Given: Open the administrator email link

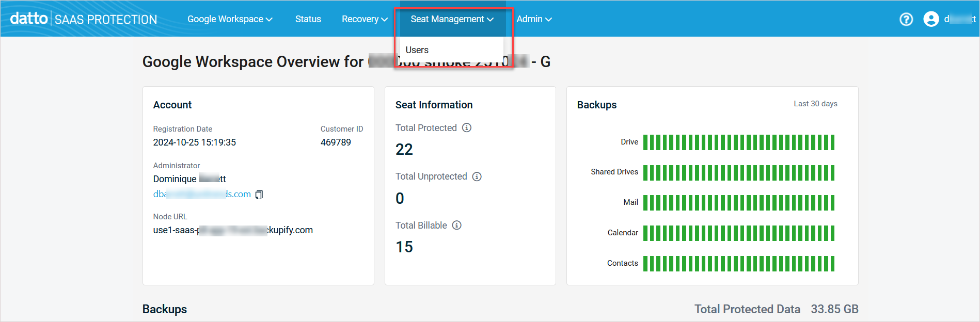Looking at the screenshot, I should pyautogui.click(x=202, y=194).
